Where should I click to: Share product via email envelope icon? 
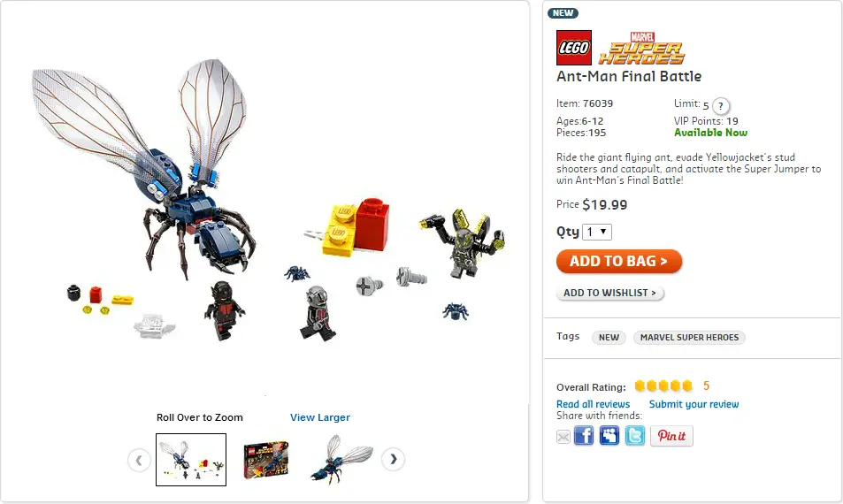[563, 437]
